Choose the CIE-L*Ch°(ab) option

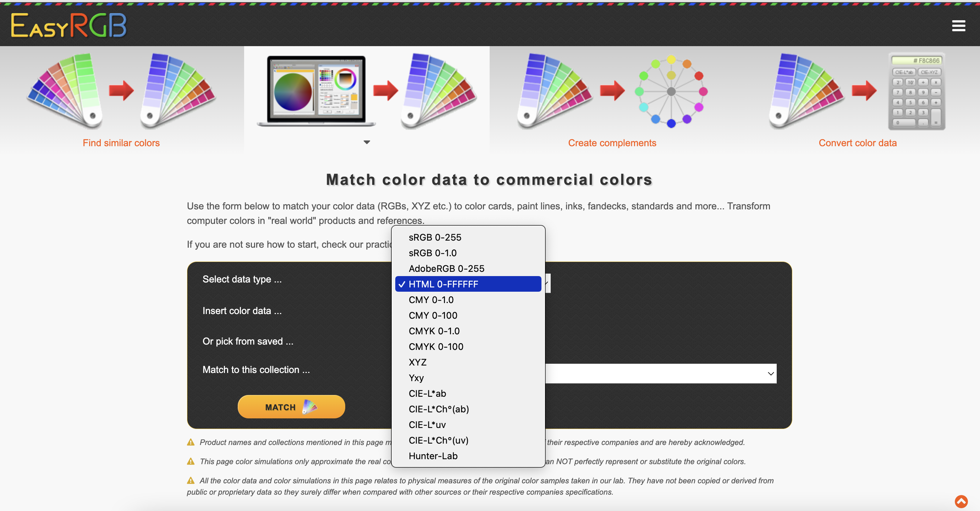468,409
